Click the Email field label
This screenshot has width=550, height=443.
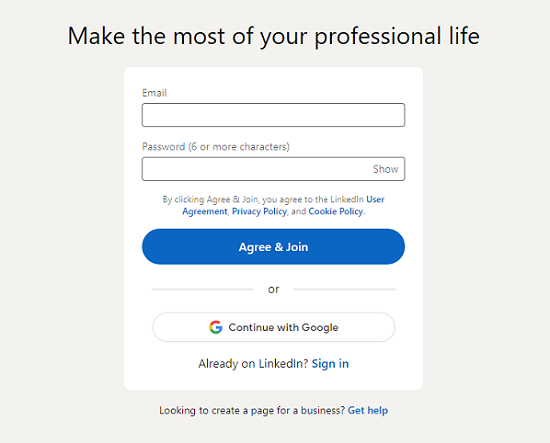(x=154, y=93)
